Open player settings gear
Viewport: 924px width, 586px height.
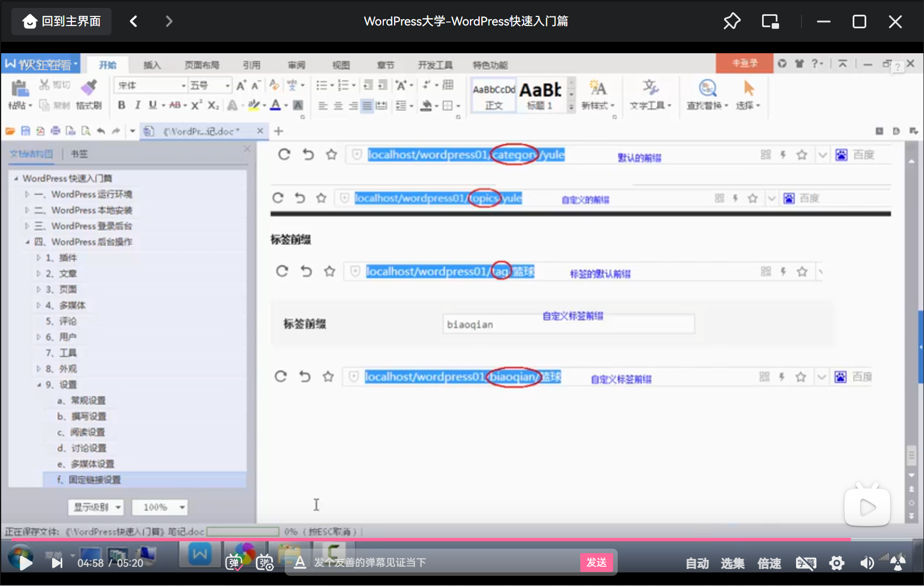coord(837,563)
